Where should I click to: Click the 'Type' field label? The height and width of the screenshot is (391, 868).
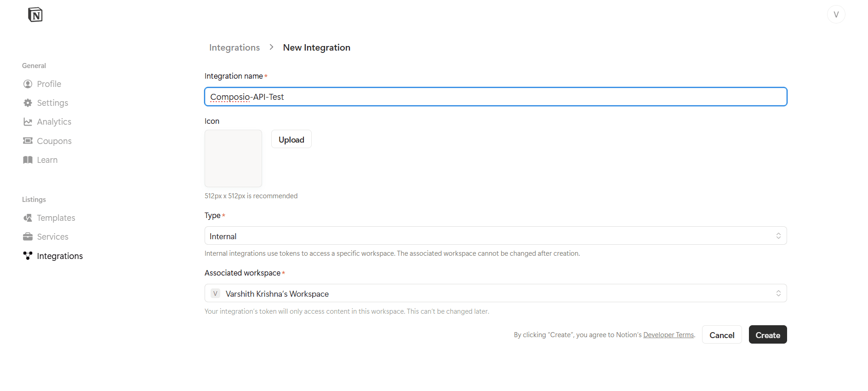click(x=212, y=215)
